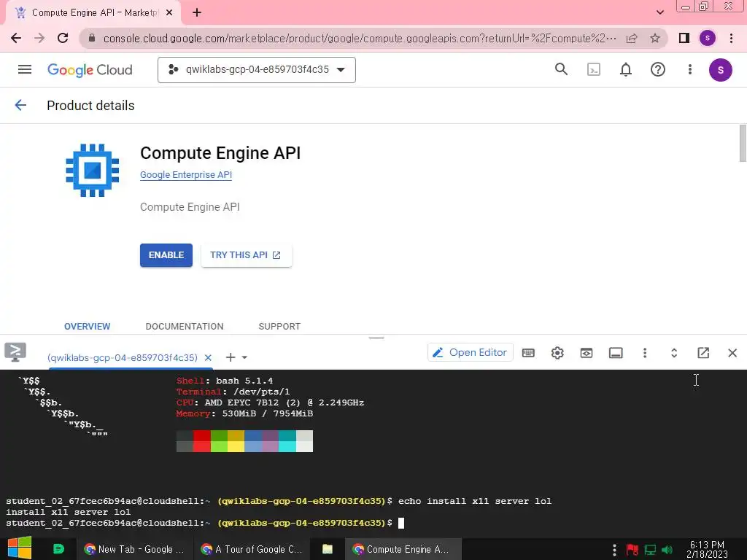747x560 pixels.
Task: Open File Explorer from the taskbar
Action: [x=328, y=549]
